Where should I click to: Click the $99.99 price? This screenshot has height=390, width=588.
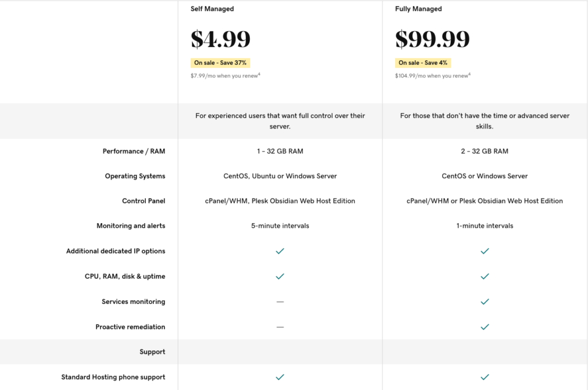[x=432, y=39]
